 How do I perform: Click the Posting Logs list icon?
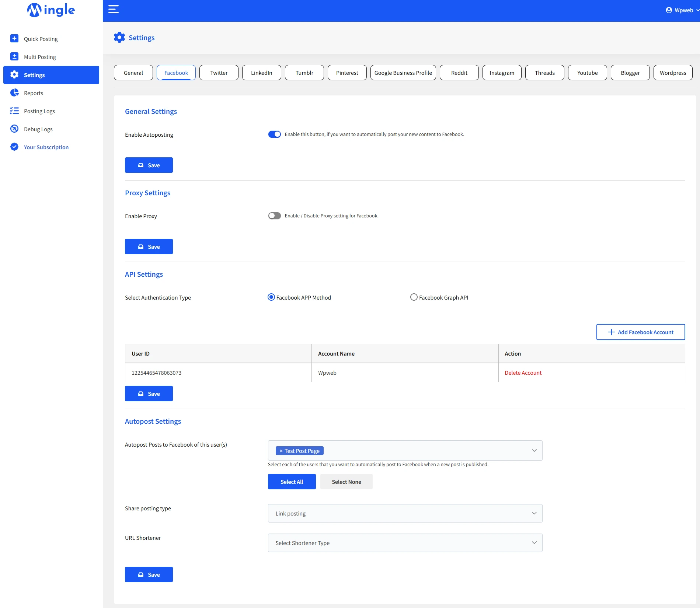[14, 111]
